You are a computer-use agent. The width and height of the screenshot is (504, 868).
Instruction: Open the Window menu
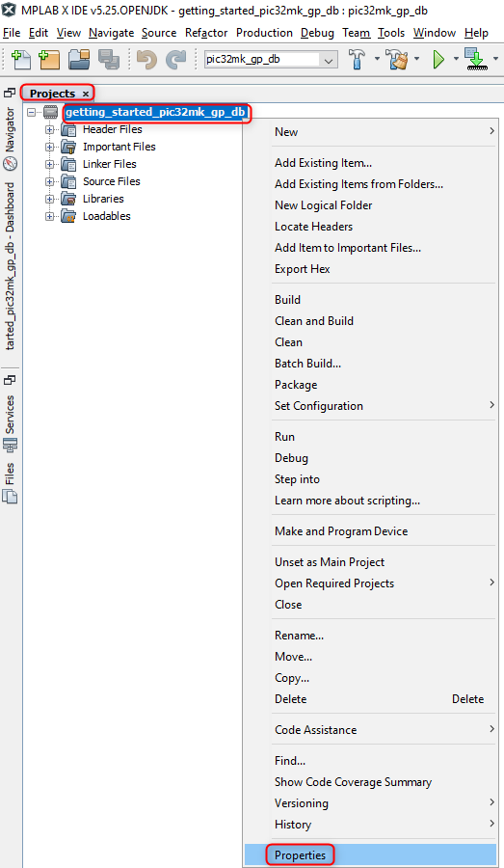[435, 33]
